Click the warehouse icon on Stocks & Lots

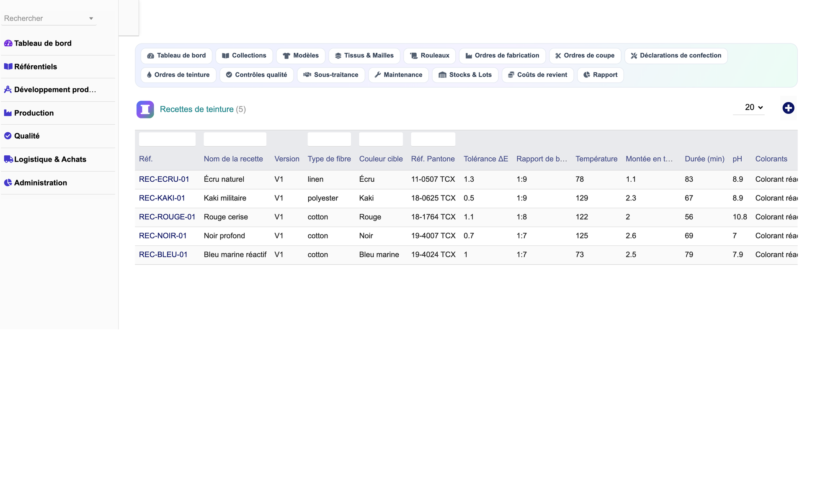(x=442, y=75)
